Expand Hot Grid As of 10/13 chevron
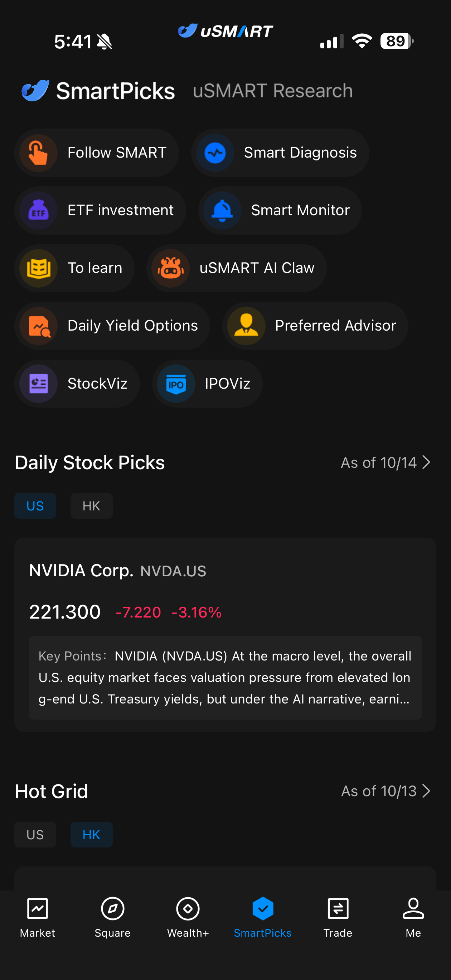 click(426, 791)
